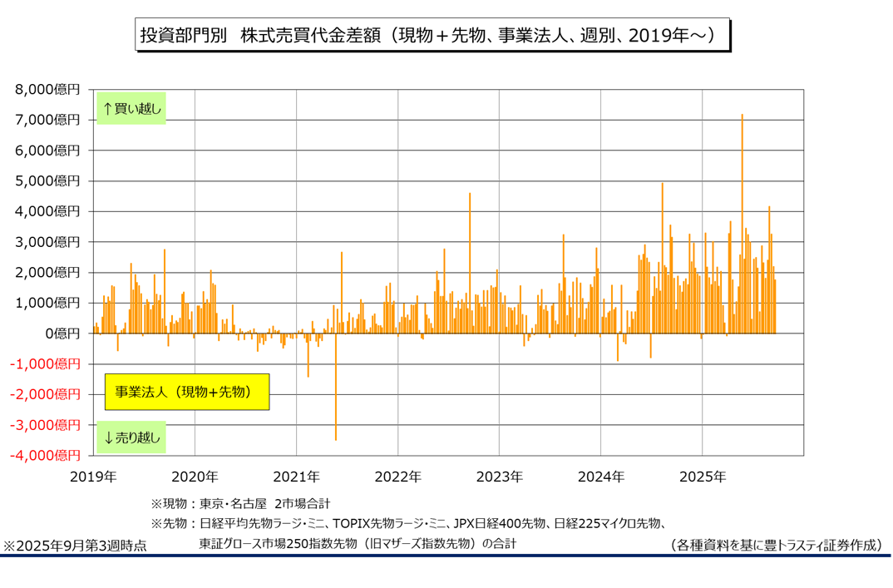Click the ※2025年9月第3週時点 note

click(75, 546)
